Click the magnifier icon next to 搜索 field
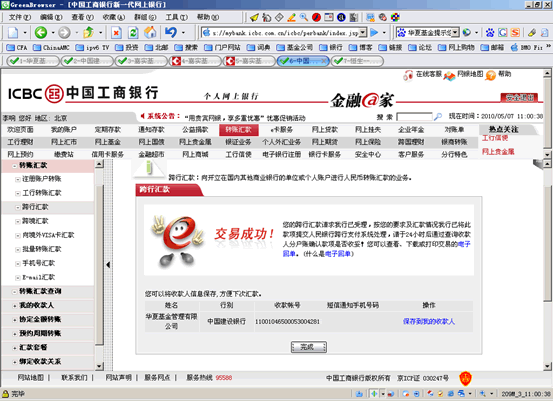This screenshot has height=402, width=554. 438,116
